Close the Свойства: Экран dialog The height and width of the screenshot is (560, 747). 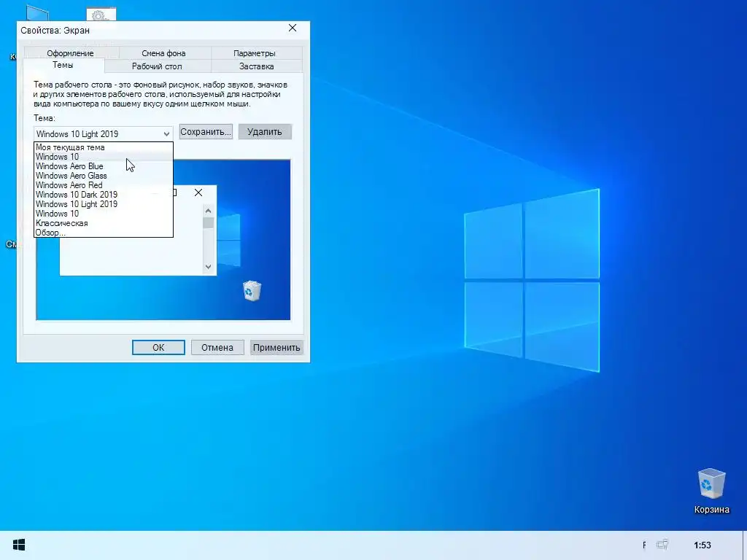(293, 28)
